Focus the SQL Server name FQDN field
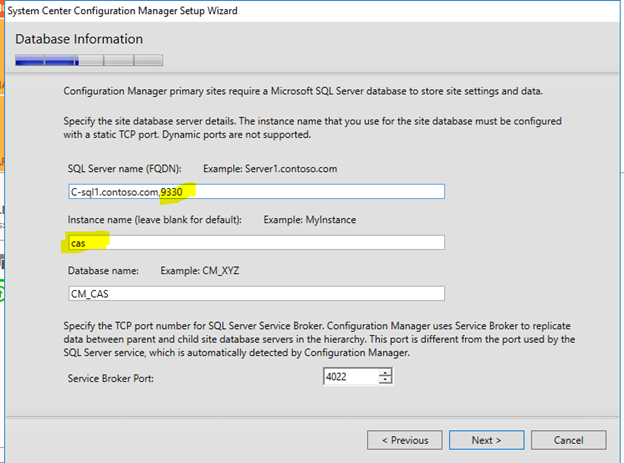Image resolution: width=624 pixels, height=463 pixels. click(x=256, y=191)
